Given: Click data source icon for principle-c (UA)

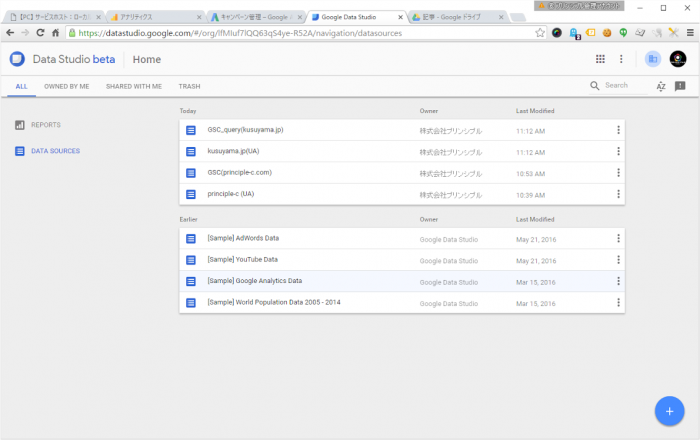Looking at the screenshot, I should click(191, 194).
